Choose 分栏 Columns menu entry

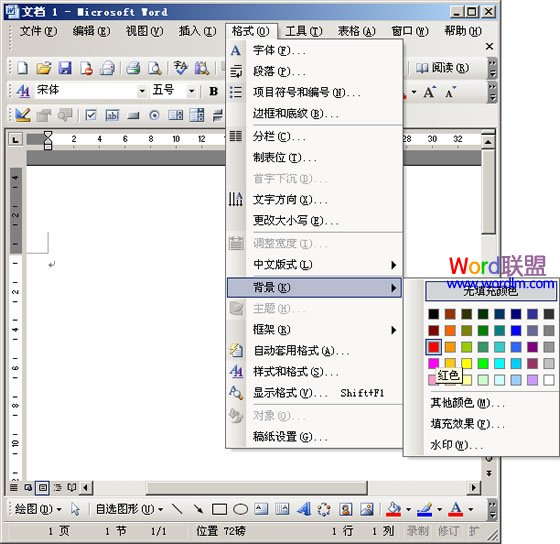314,136
